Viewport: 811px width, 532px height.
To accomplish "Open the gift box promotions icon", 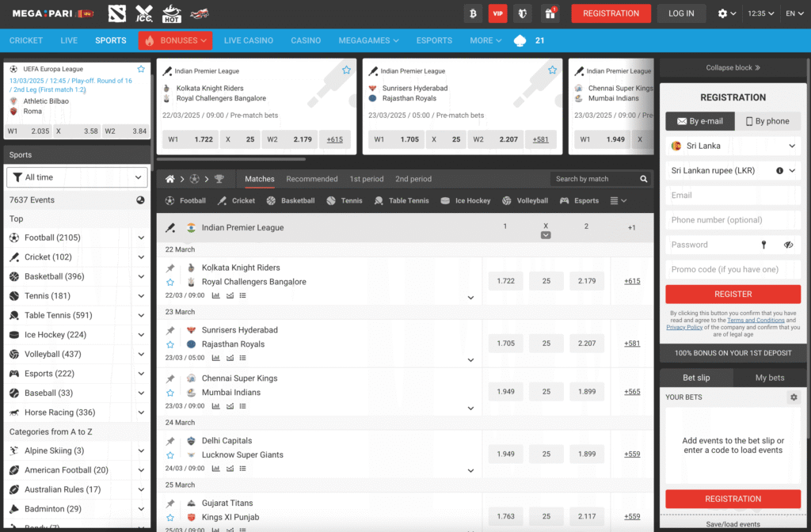I will pyautogui.click(x=549, y=13).
